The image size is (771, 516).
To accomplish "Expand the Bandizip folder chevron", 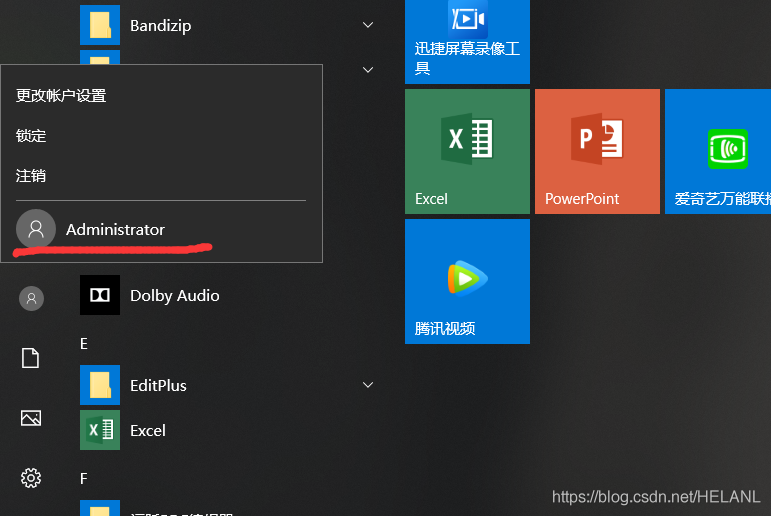I will (368, 25).
